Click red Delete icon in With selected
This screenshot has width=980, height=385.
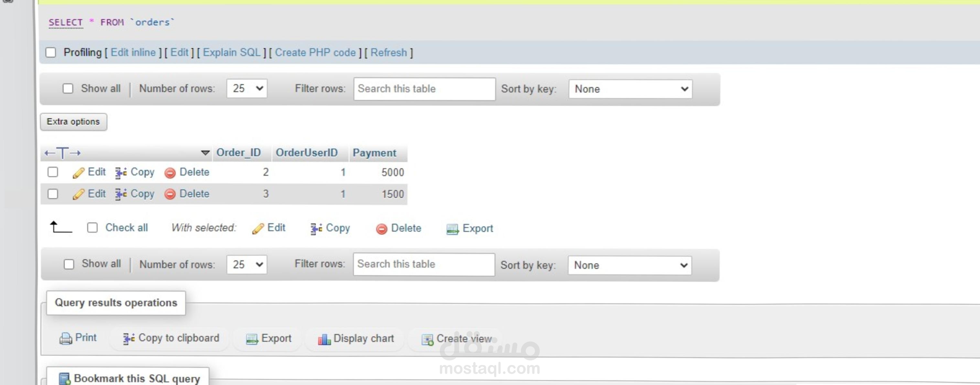click(x=381, y=229)
